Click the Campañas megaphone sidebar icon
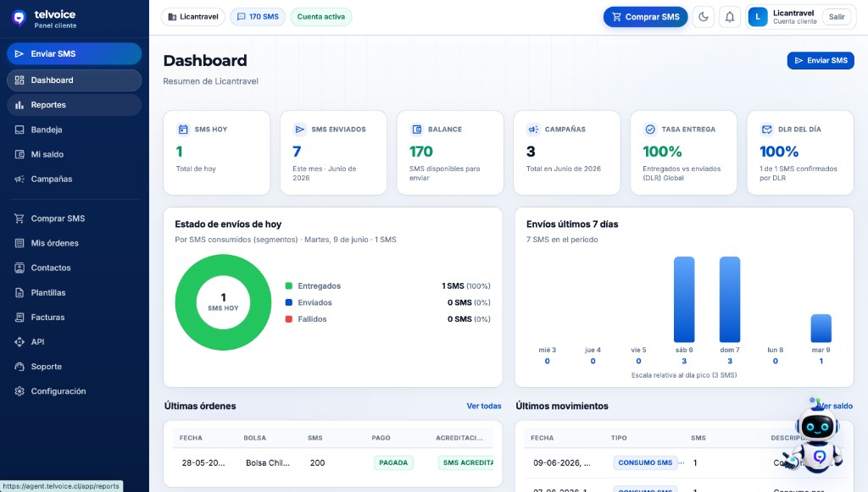 tap(19, 180)
